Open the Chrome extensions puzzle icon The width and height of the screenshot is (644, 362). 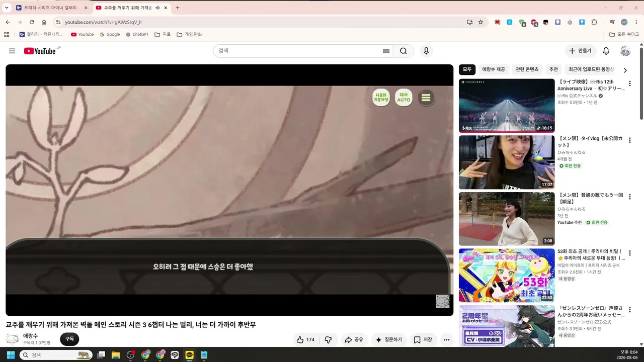[x=594, y=22]
